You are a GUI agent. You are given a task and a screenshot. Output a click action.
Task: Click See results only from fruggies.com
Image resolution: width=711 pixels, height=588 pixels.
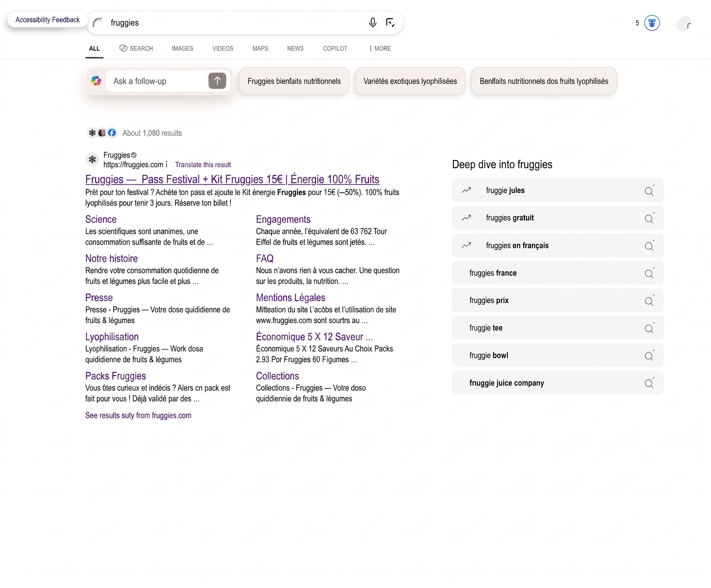[x=138, y=415]
